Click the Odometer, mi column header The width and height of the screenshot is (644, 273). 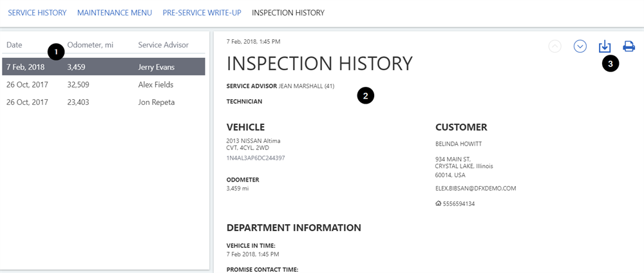(91, 44)
